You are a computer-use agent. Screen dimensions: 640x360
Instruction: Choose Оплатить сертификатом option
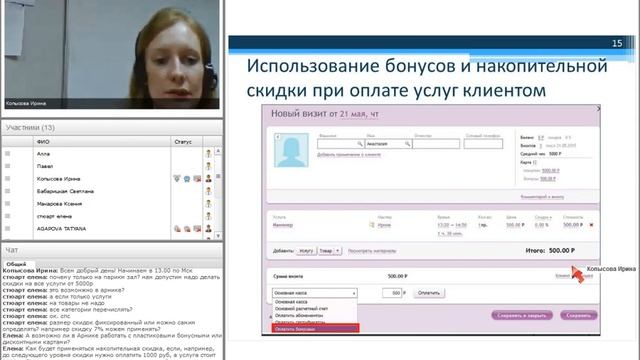(315, 322)
